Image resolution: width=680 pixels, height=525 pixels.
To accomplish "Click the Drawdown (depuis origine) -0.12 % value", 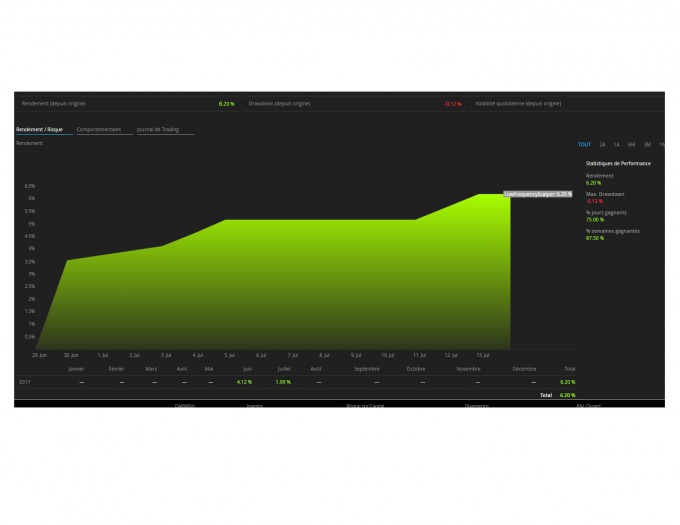I will click(453, 104).
